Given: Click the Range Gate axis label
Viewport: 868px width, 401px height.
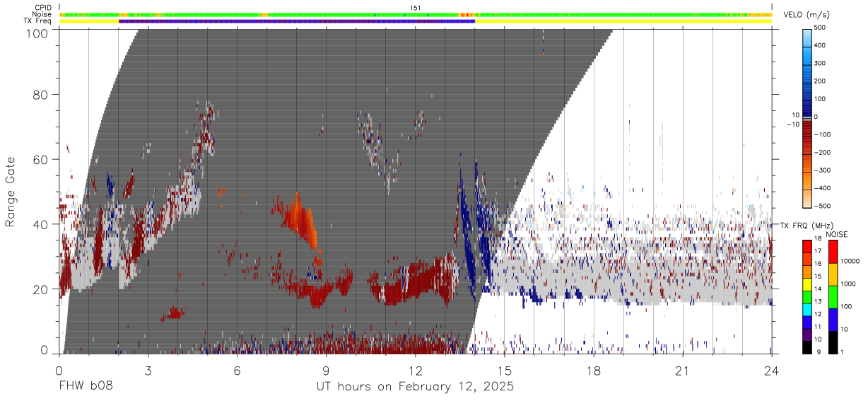Looking at the screenshot, I should tap(11, 191).
